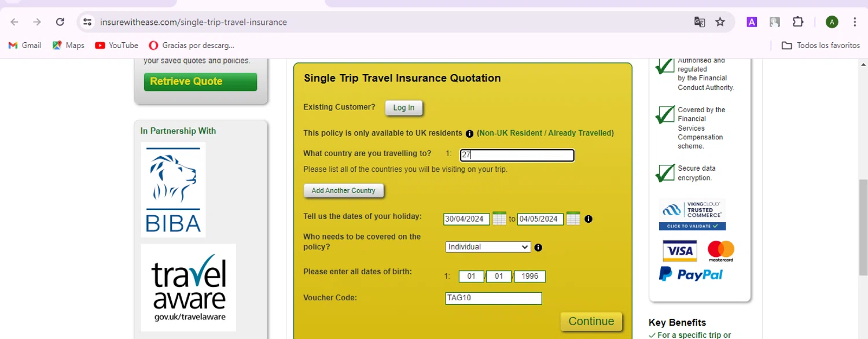This screenshot has width=868, height=339.
Task: Click the 'Secure data encryption.' text
Action: [x=697, y=173]
